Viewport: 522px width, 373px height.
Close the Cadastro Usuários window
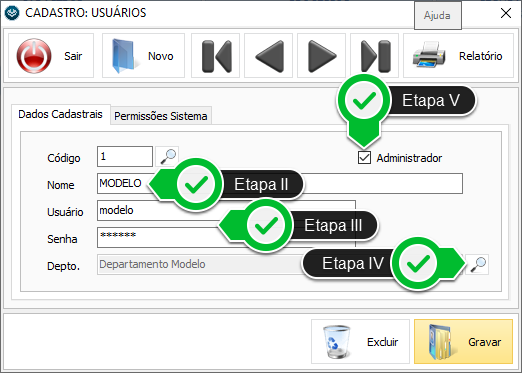506,13
